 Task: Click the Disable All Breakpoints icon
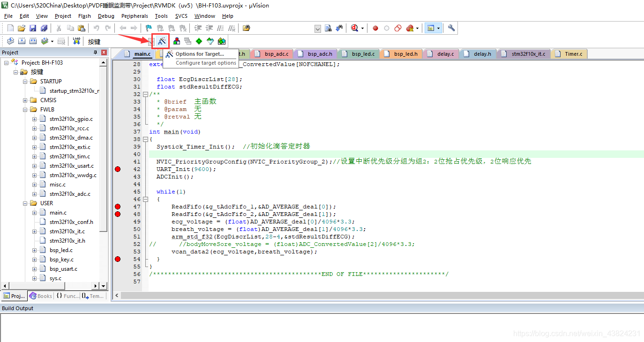click(x=398, y=28)
